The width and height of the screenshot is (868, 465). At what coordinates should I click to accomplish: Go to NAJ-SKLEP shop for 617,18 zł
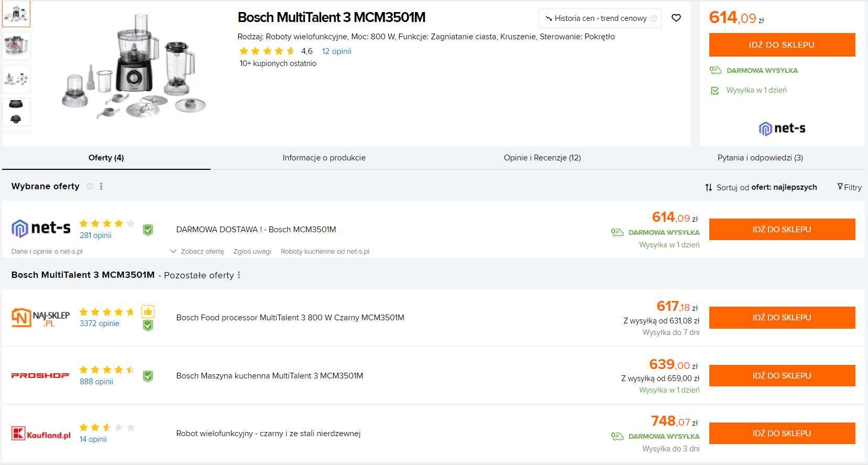click(x=782, y=318)
